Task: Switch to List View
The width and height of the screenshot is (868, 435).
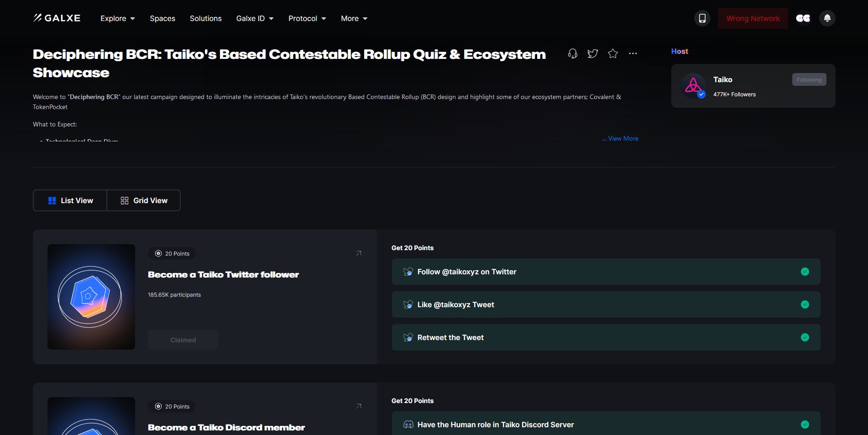Action: click(70, 200)
